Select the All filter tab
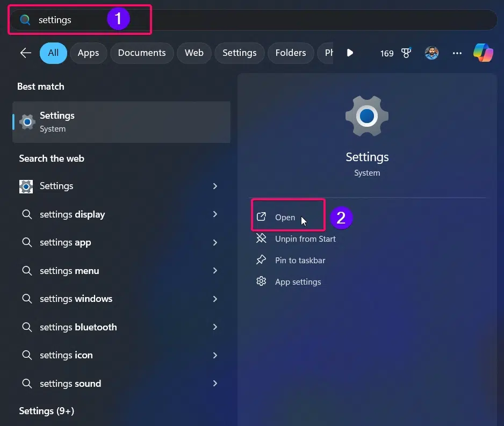 pyautogui.click(x=53, y=53)
